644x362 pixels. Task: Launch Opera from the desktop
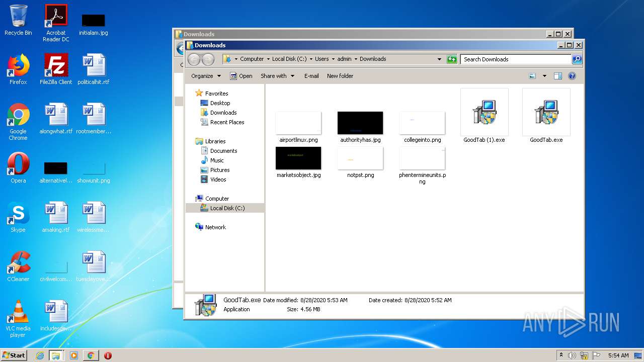(x=18, y=168)
